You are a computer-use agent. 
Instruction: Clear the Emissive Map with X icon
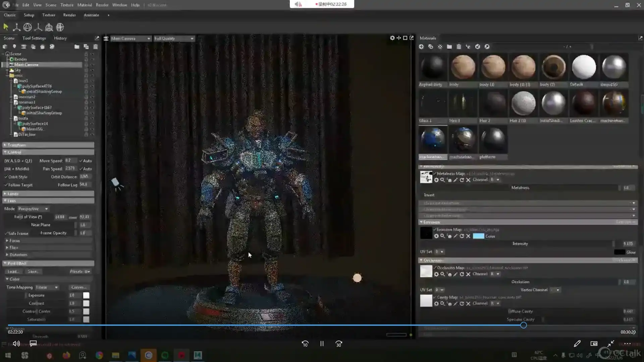(x=468, y=236)
